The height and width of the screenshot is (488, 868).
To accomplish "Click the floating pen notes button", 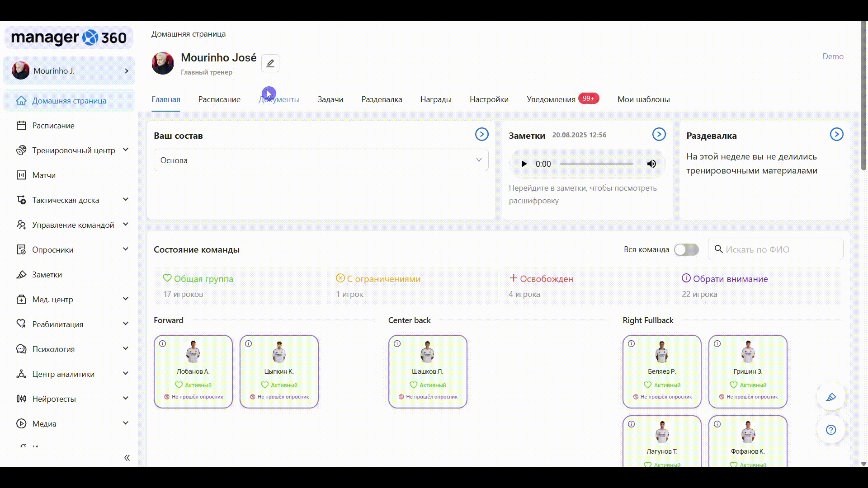I will pos(830,397).
